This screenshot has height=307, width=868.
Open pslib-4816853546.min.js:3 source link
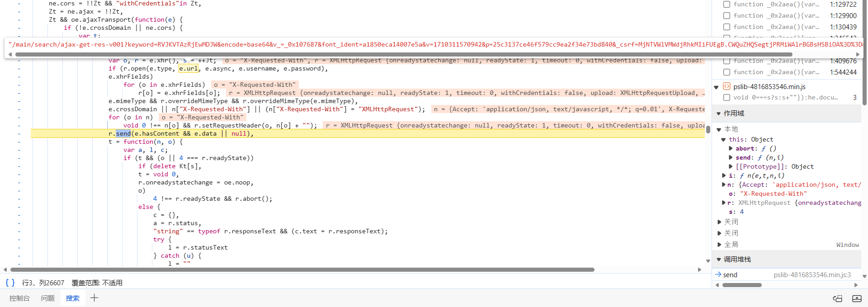812,274
